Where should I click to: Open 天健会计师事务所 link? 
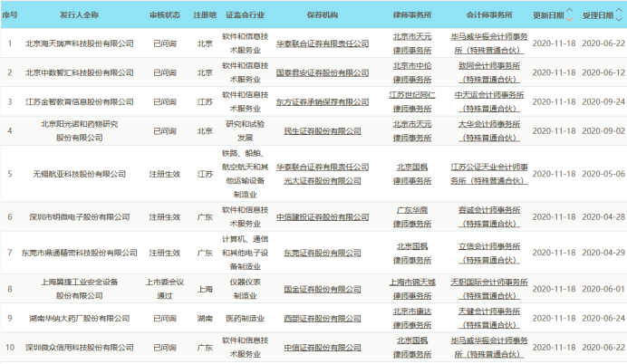[x=489, y=319]
